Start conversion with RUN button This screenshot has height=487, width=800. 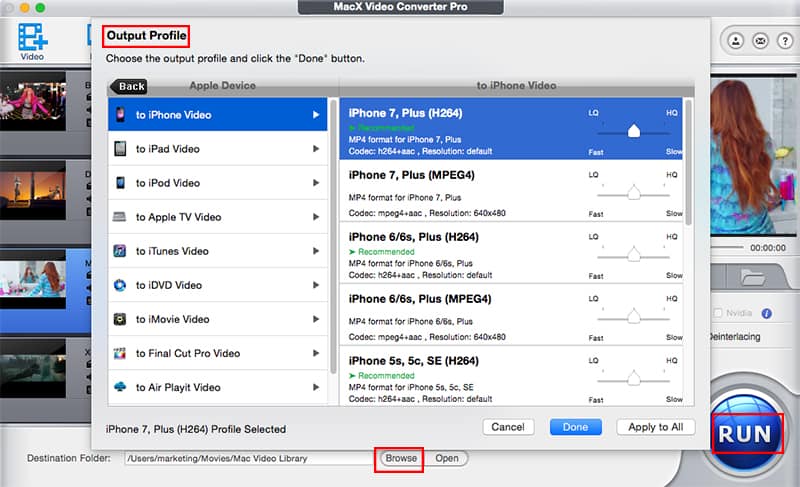(x=745, y=434)
